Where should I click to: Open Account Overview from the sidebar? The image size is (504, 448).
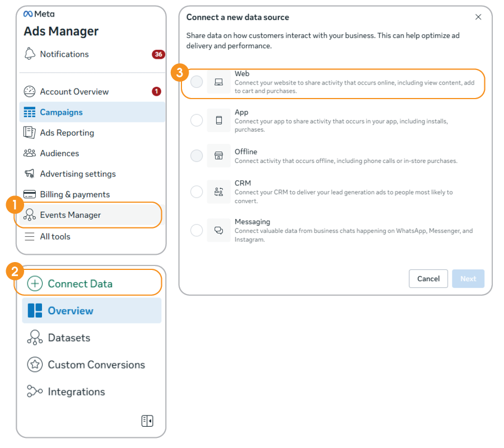coord(74,92)
